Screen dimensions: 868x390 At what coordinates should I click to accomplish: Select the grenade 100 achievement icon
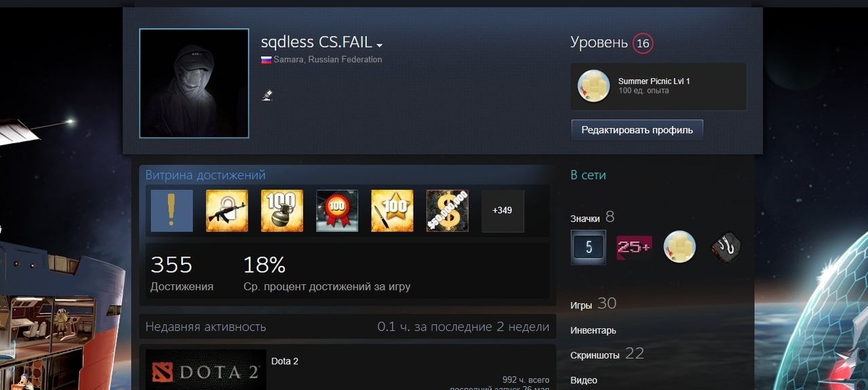click(282, 210)
